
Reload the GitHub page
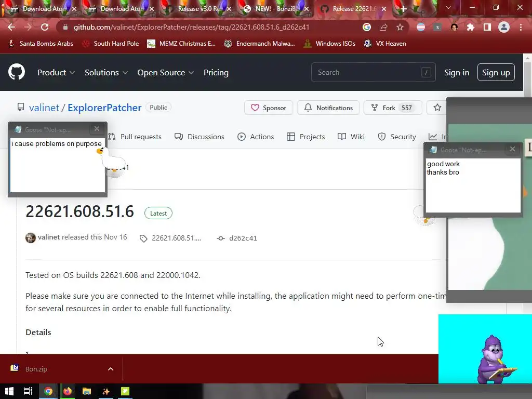pos(45,27)
